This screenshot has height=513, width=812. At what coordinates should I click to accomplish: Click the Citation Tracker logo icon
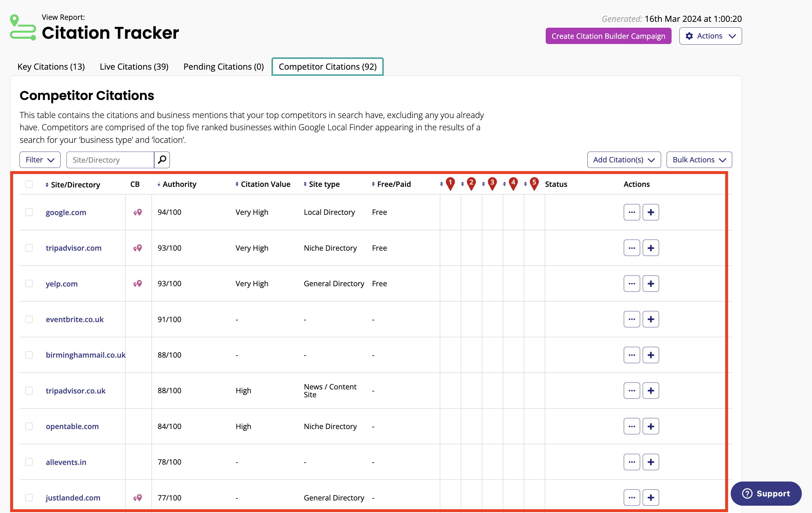(23, 27)
